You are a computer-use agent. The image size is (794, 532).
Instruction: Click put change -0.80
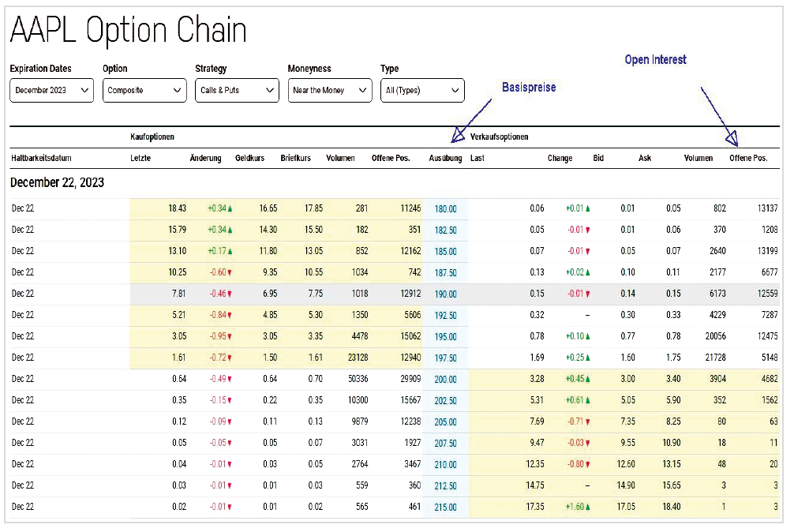(x=579, y=463)
